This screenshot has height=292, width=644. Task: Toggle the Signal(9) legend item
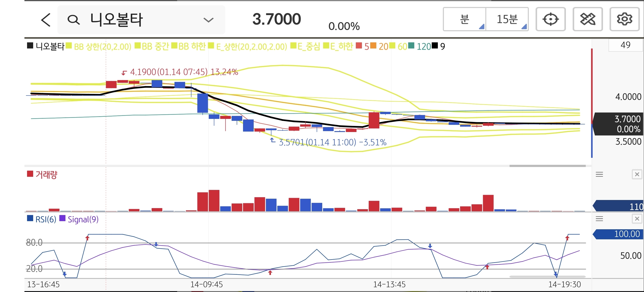pyautogui.click(x=83, y=219)
